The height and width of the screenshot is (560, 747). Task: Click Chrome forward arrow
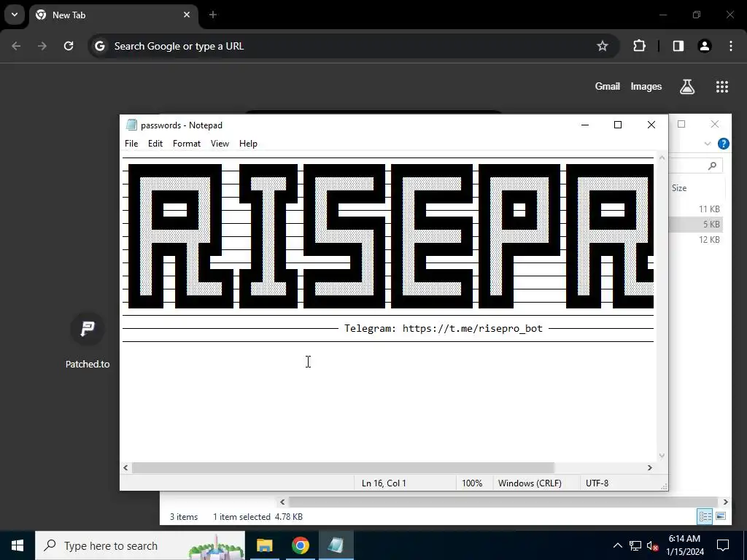pos(42,46)
